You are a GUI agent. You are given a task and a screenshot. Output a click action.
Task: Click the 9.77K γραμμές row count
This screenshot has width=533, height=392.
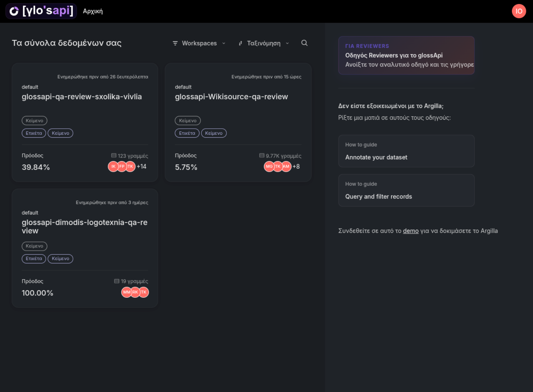(x=283, y=156)
